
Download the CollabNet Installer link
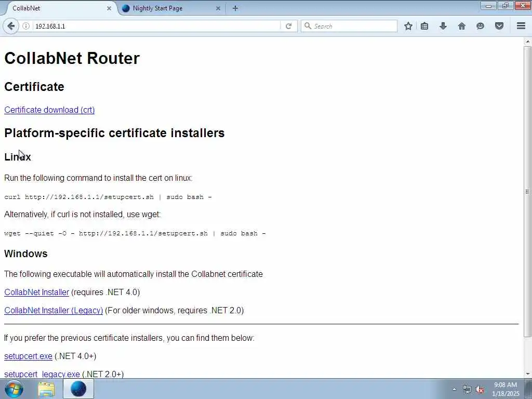(x=37, y=292)
